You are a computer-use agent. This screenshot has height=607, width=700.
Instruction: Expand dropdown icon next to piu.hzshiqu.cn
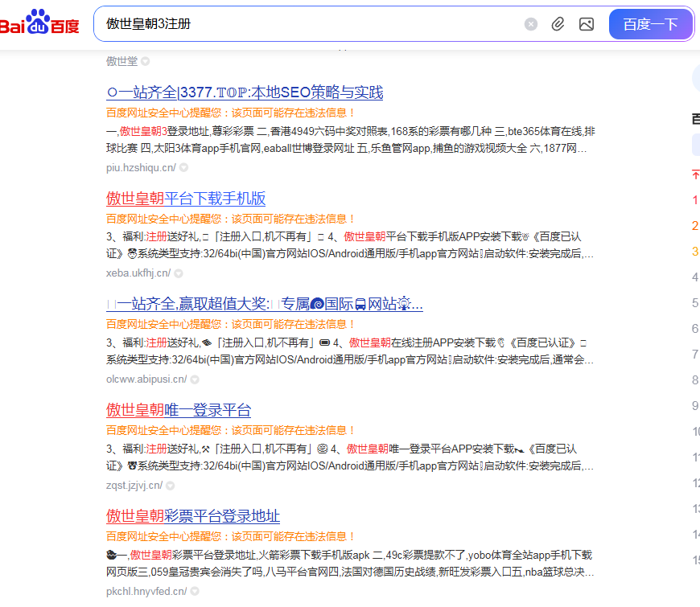point(184,168)
